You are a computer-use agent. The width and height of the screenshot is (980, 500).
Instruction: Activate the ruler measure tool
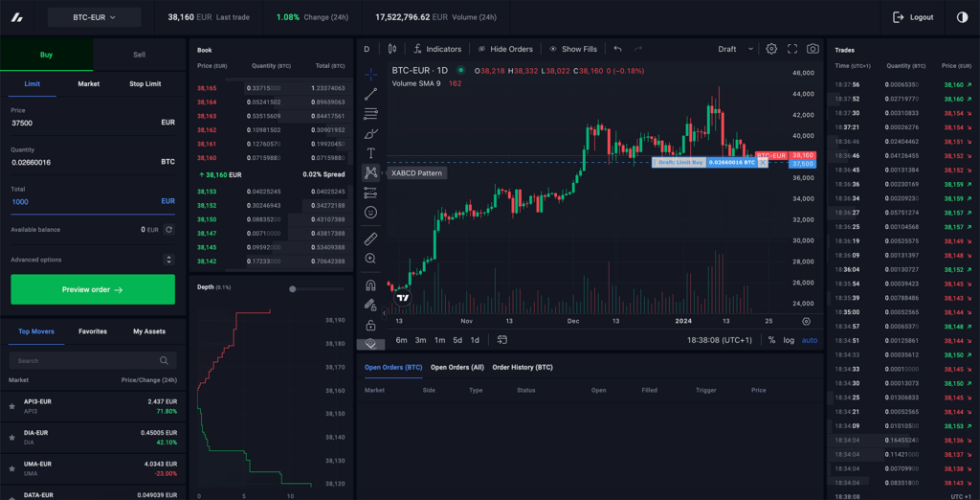[370, 239]
